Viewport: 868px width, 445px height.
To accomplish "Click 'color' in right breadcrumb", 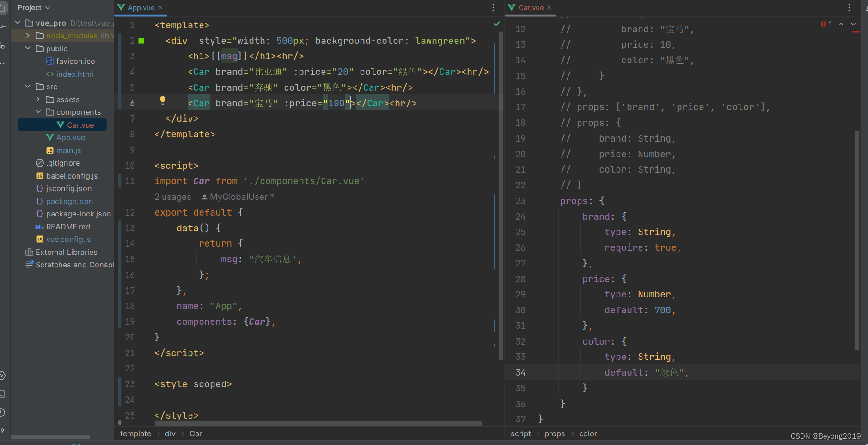I will (588, 433).
